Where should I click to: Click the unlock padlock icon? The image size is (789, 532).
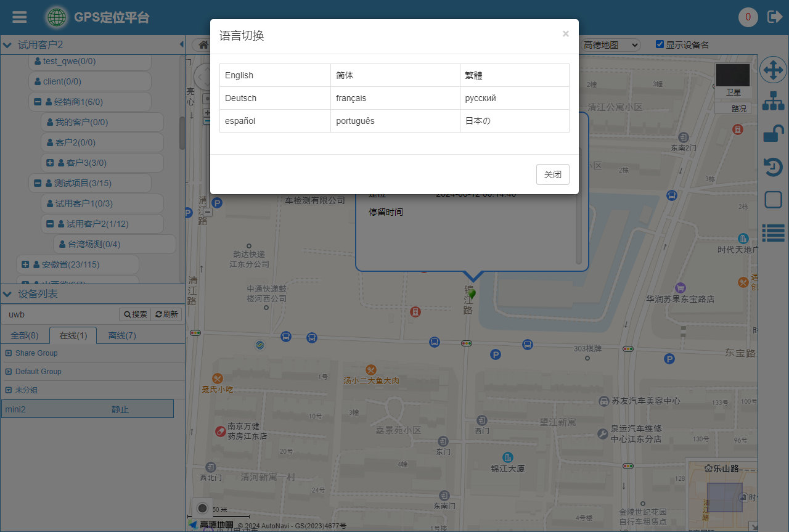click(773, 134)
